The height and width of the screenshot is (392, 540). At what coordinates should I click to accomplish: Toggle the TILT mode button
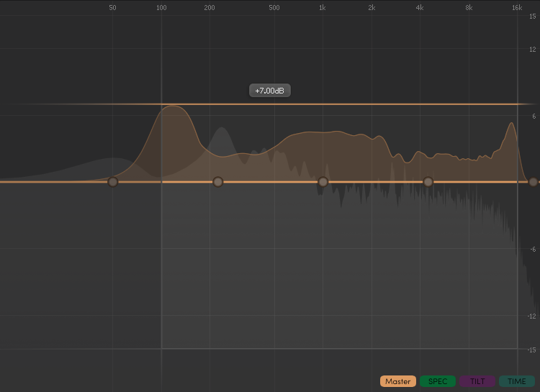477,381
